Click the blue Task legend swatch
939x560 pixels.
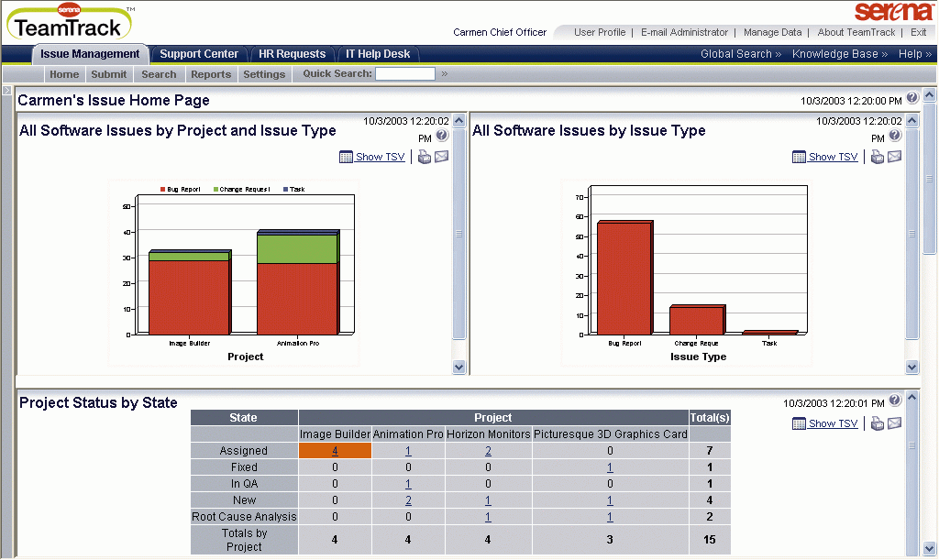(x=286, y=189)
